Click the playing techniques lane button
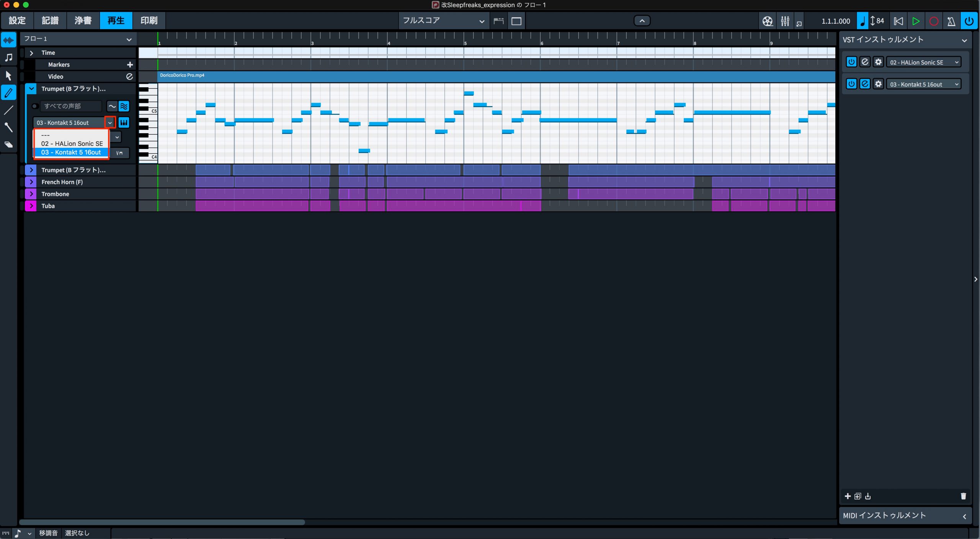 pos(119,153)
